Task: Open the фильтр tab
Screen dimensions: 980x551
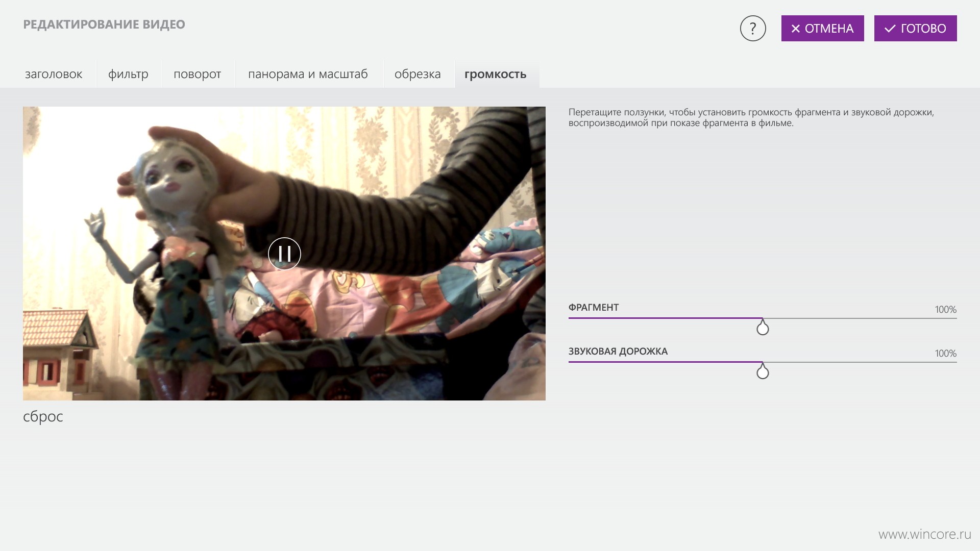Action: (x=129, y=74)
